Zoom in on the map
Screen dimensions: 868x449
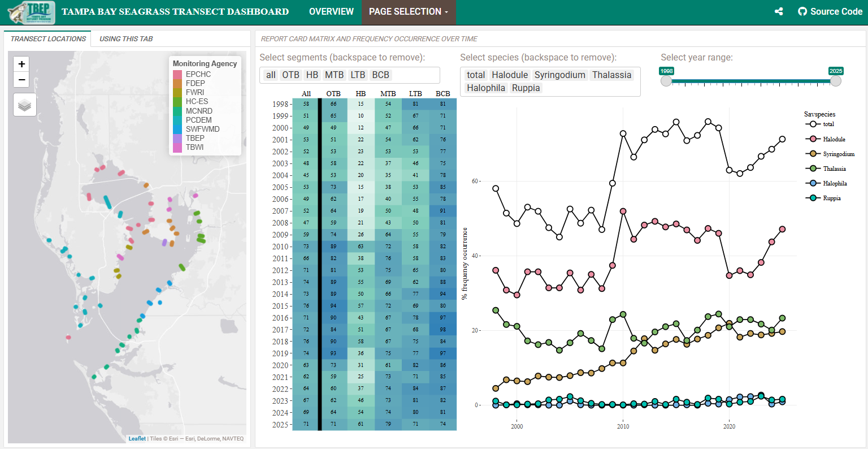pos(21,64)
